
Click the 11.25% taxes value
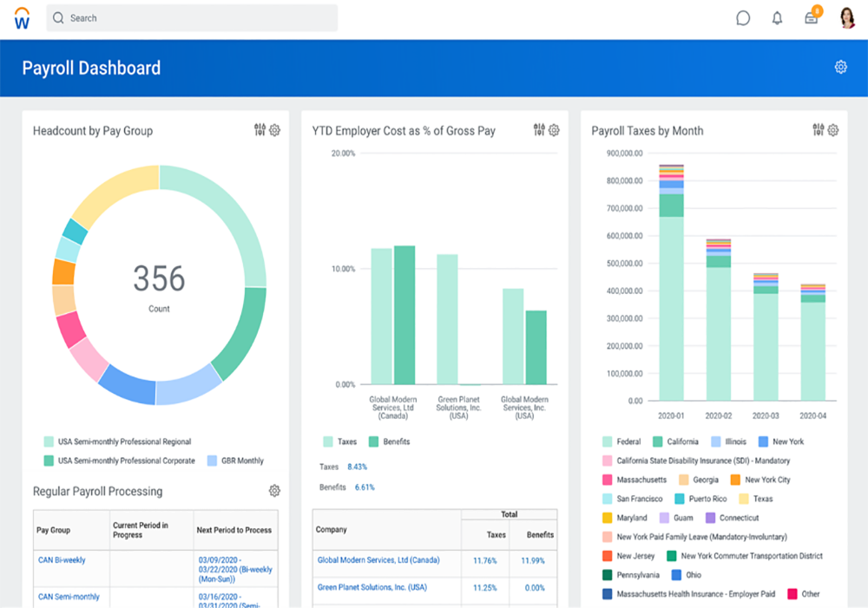click(x=485, y=587)
